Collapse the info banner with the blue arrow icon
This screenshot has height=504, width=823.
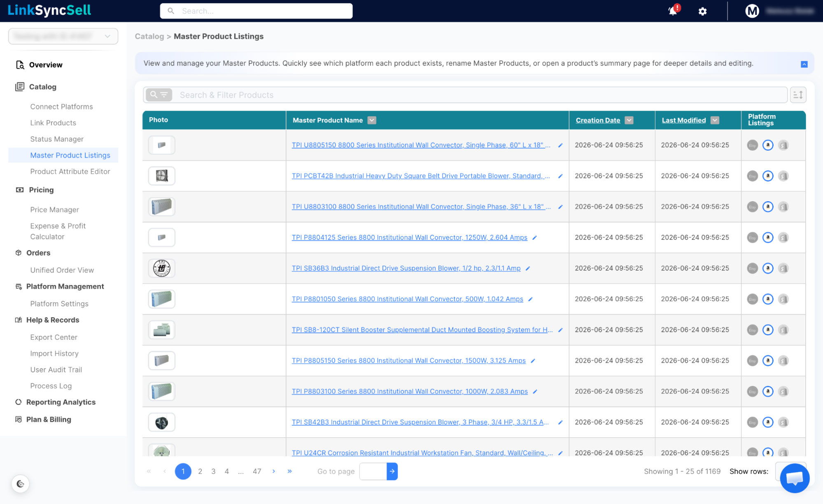click(804, 64)
